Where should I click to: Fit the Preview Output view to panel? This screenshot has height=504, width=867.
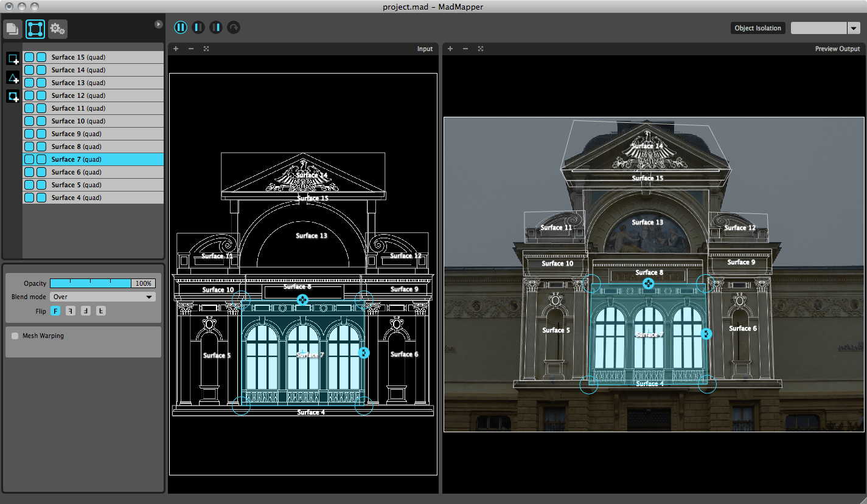click(x=481, y=49)
